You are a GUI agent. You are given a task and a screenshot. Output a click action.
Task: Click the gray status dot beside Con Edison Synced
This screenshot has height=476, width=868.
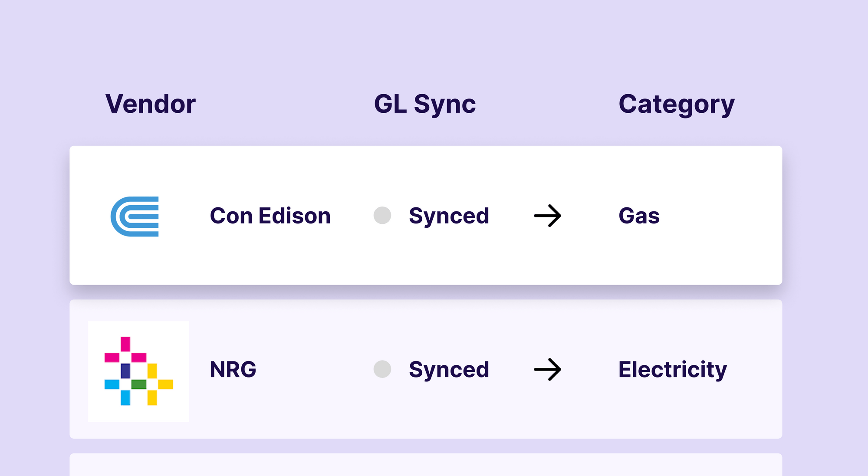point(382,215)
